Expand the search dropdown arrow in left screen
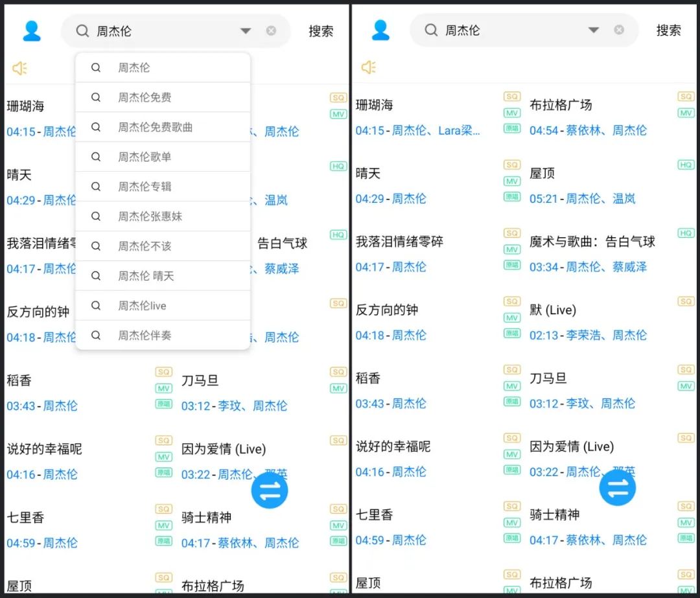700x598 pixels. pyautogui.click(x=246, y=31)
